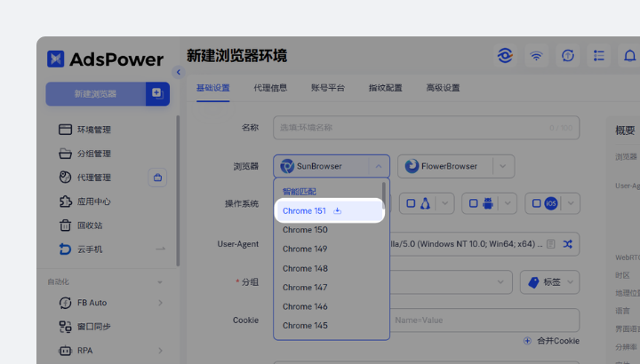Screen dimensions: 640x364
Task: Open 窗口同步 in the sidebar
Action: coord(85,327)
